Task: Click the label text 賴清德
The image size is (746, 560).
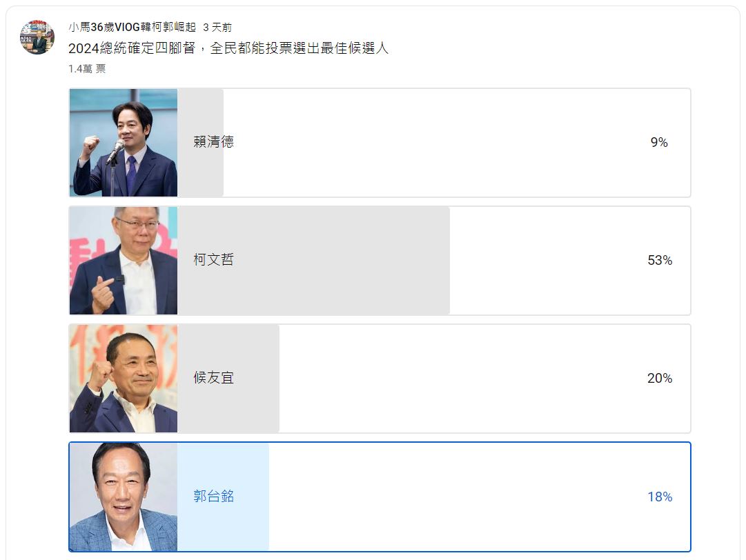Action: coord(214,142)
